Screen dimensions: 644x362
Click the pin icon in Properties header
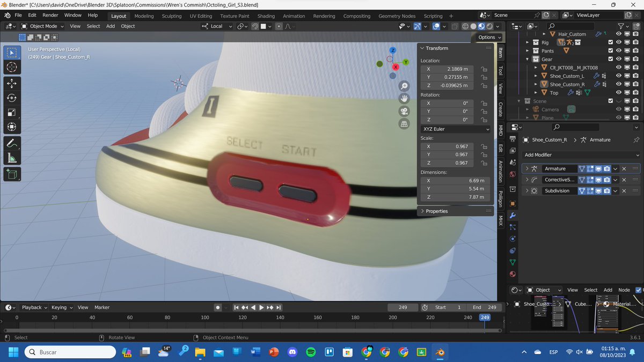(636, 139)
